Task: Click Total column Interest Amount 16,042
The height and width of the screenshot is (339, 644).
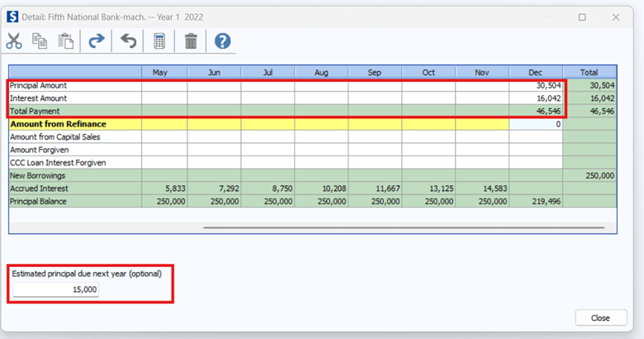Action: click(x=590, y=98)
